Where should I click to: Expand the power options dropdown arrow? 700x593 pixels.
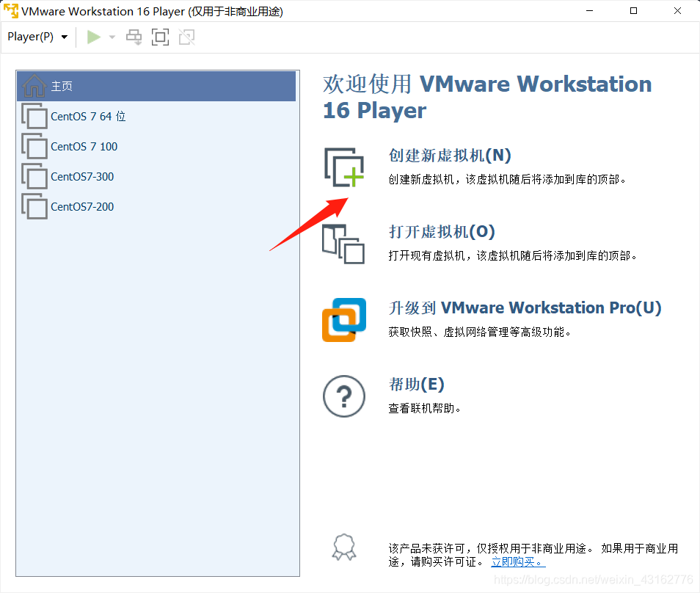(x=112, y=37)
